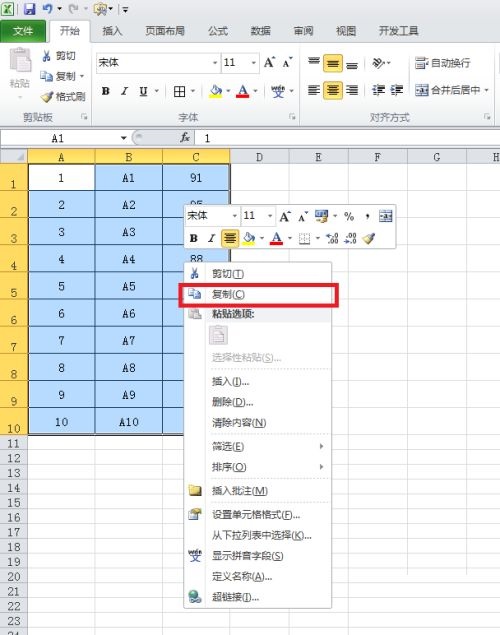Open 排序(O) submenu in context menu
The width and height of the screenshot is (500, 635).
[x=257, y=467]
